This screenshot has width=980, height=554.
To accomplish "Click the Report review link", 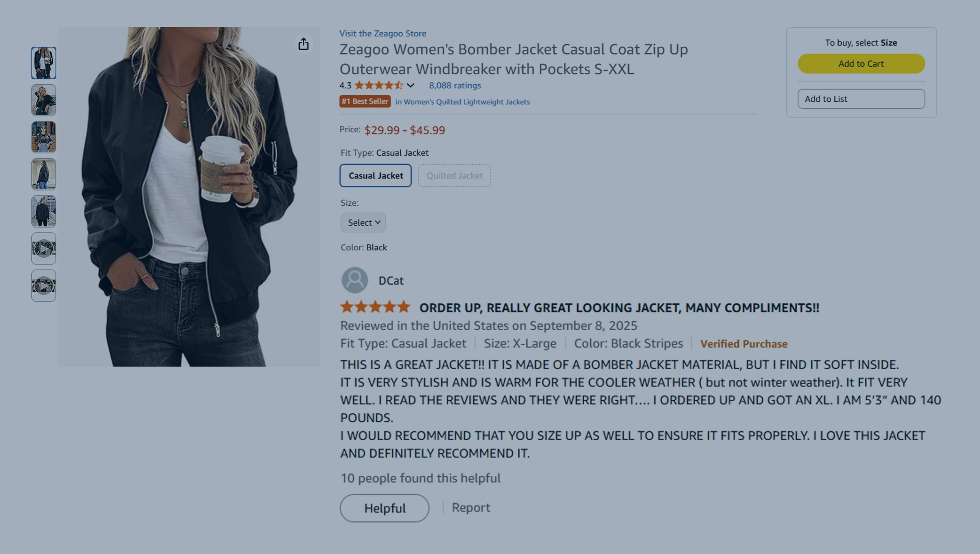I will [x=471, y=507].
